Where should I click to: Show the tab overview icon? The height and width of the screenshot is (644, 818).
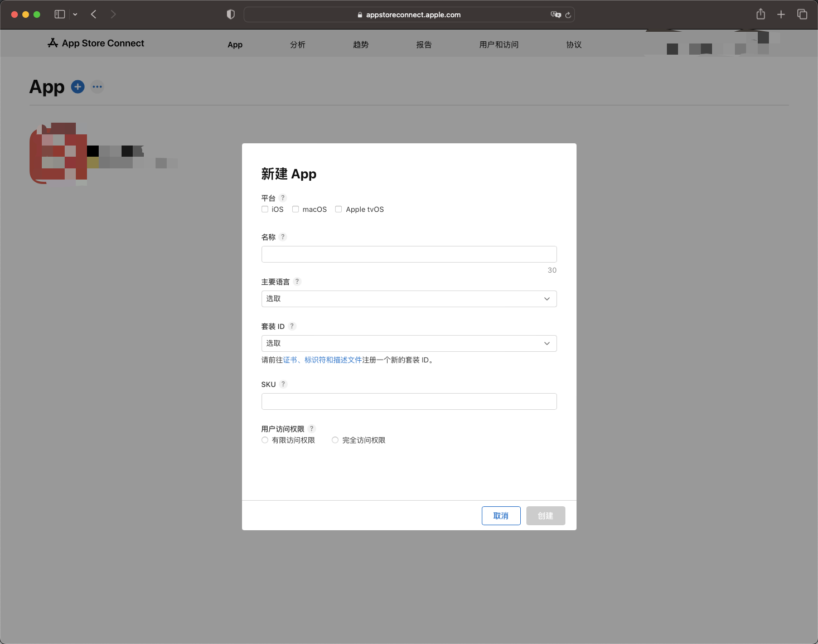802,14
